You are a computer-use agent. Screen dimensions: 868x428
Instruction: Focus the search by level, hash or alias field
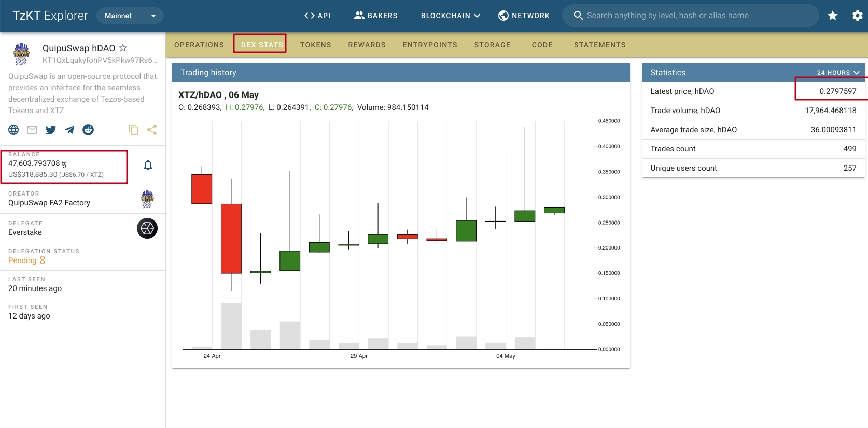pyautogui.click(x=691, y=16)
